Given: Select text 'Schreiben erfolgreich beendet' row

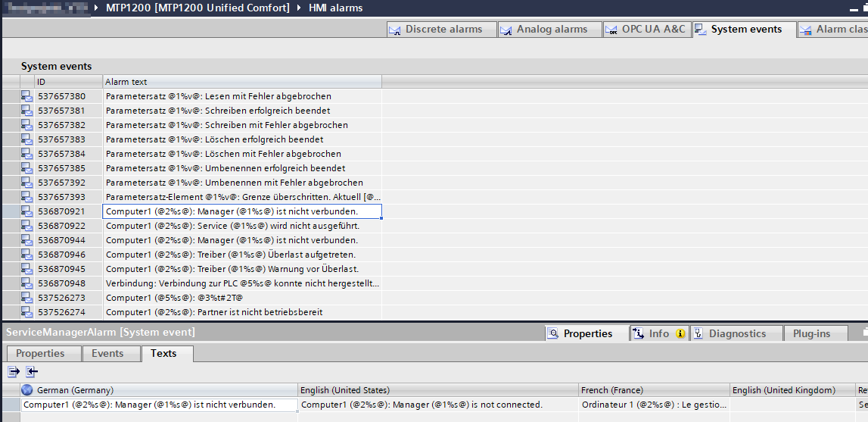Looking at the screenshot, I should point(242,111).
